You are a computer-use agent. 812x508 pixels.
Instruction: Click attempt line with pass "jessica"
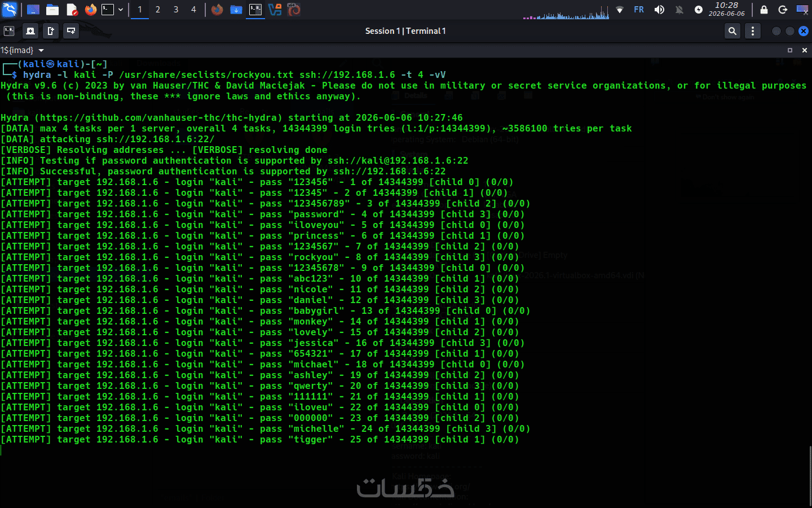pyautogui.click(x=263, y=343)
